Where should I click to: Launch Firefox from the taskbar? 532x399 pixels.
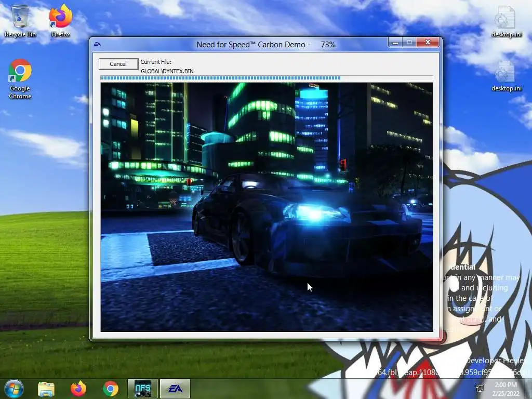pos(78,389)
